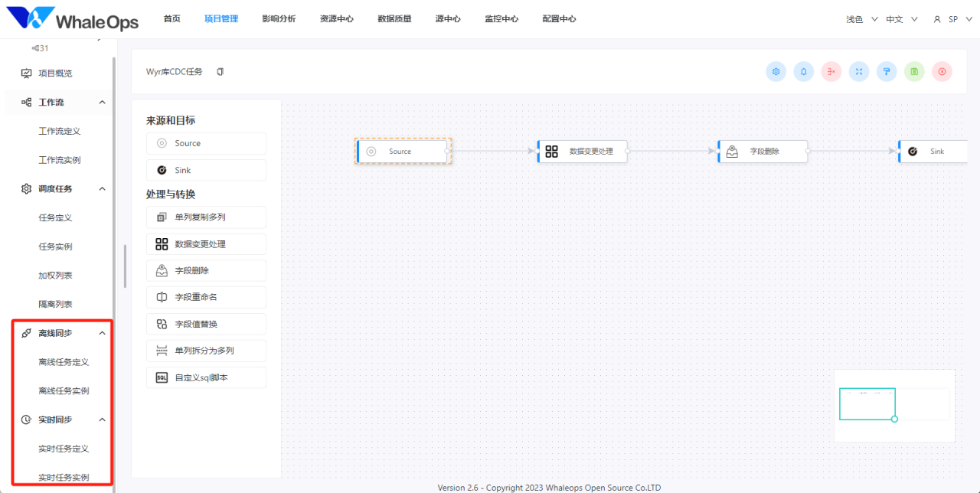This screenshot has width=980, height=493.
Task: Open 工作流定义 in the sidebar
Action: click(60, 132)
